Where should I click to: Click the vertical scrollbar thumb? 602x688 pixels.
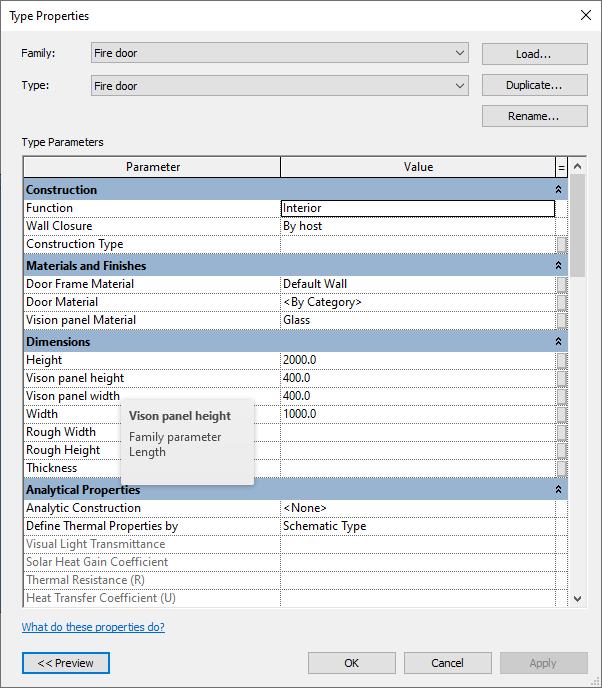(577, 226)
